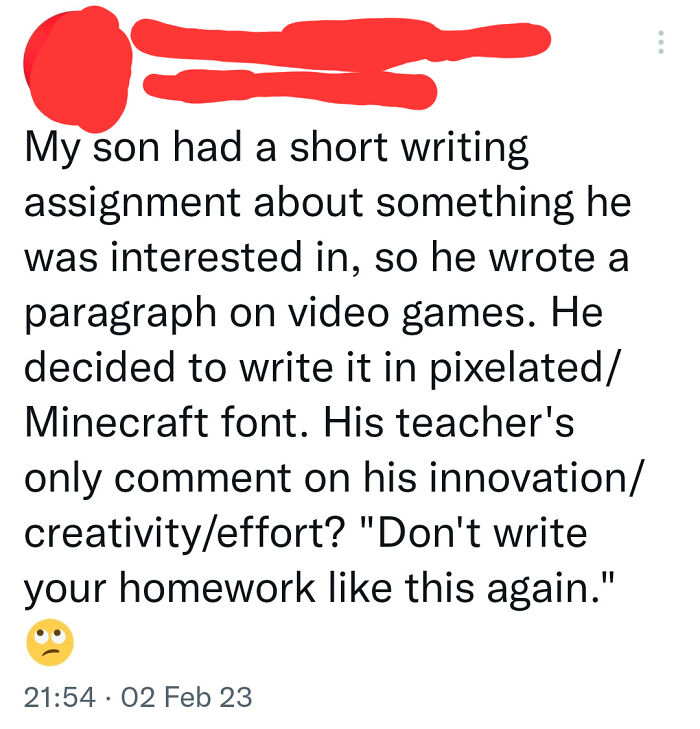Open the three-dot more options menu
The height and width of the screenshot is (729, 700).
point(660,42)
